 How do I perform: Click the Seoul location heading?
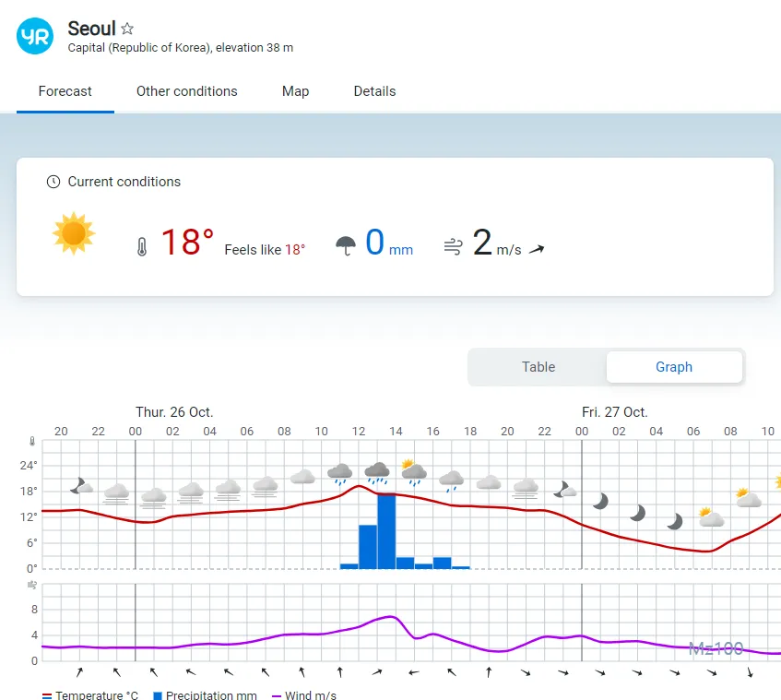pos(91,29)
